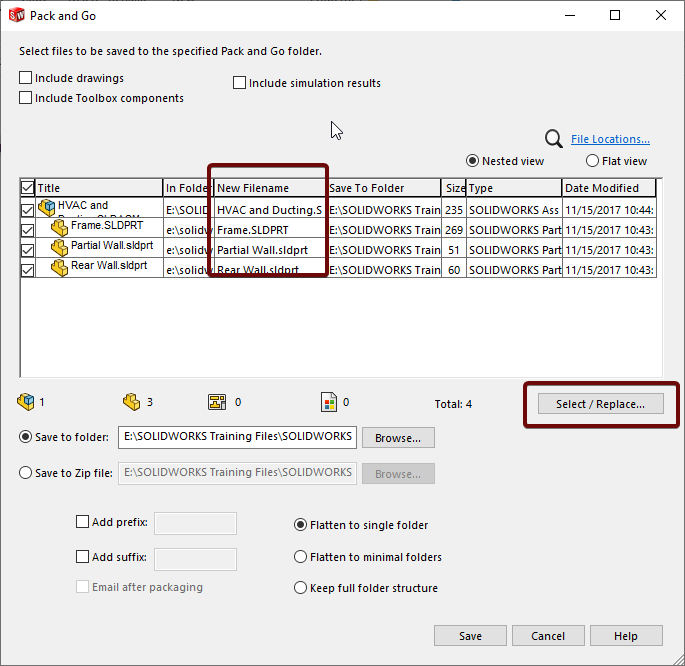Click Browse next to Save to folder

point(398,438)
